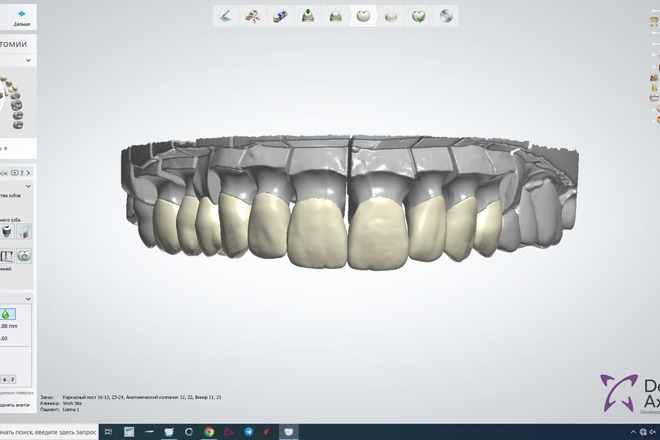
Task: Click the order description line starting Каркасный мост
Action: click(x=142, y=397)
